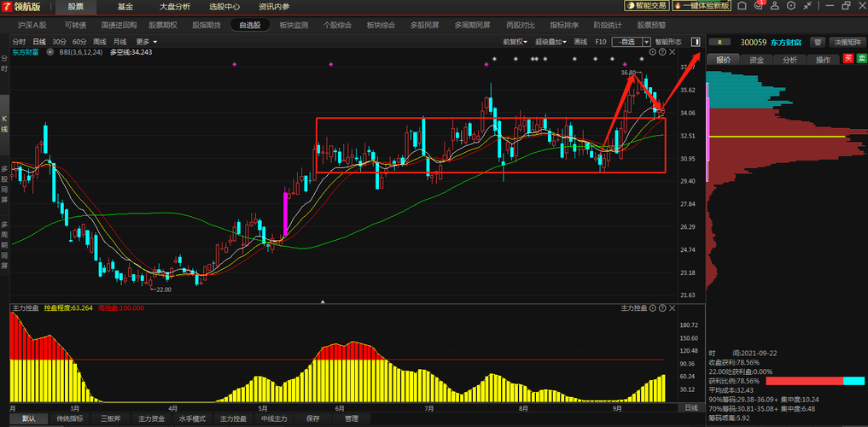Click the yellow average cost line

pyautogui.click(x=778, y=137)
